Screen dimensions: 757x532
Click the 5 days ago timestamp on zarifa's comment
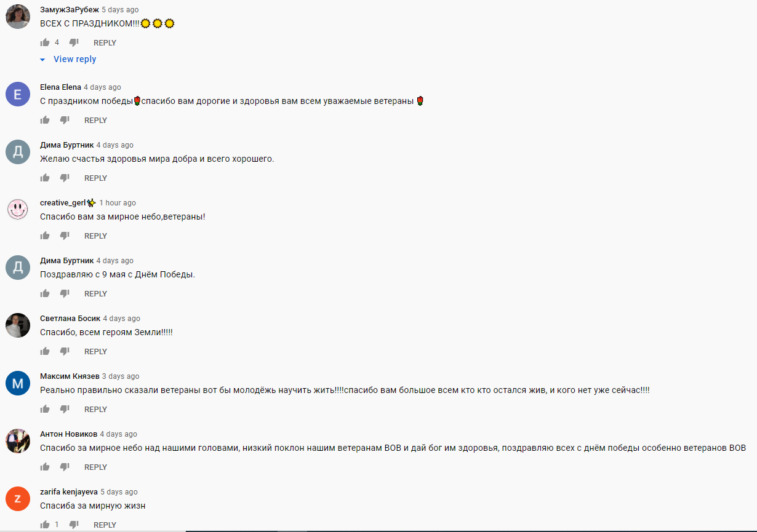[119, 491]
